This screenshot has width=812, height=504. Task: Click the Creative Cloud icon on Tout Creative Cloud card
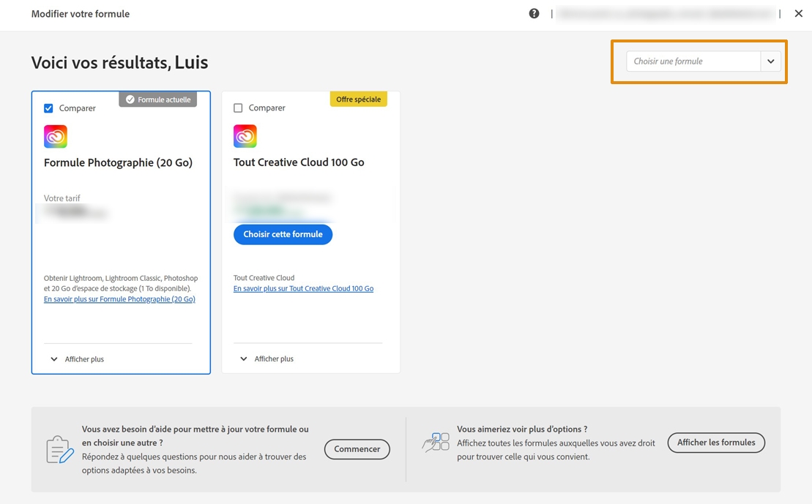coord(245,136)
